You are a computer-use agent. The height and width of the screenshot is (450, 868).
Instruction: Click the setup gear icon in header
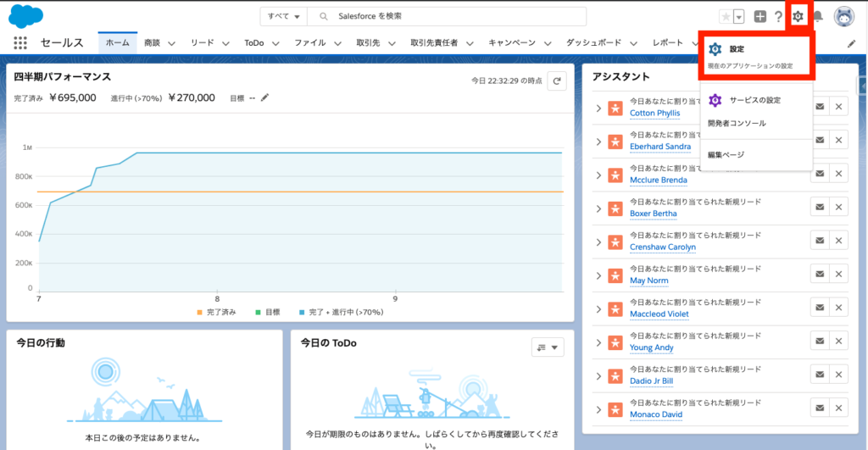point(798,17)
